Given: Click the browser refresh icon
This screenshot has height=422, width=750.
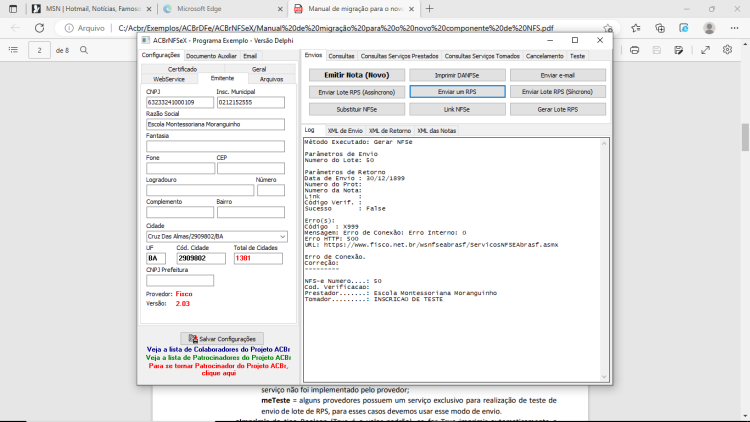Looking at the screenshot, I should [x=39, y=28].
